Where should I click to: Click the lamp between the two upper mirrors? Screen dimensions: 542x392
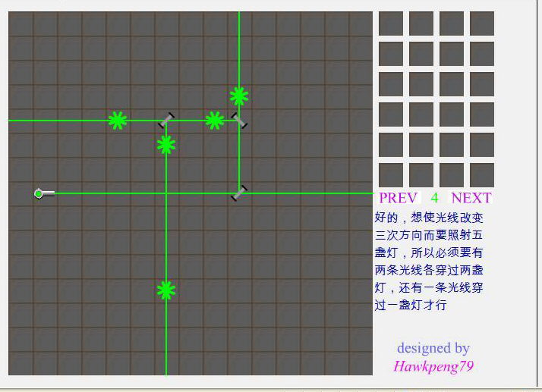click(215, 121)
